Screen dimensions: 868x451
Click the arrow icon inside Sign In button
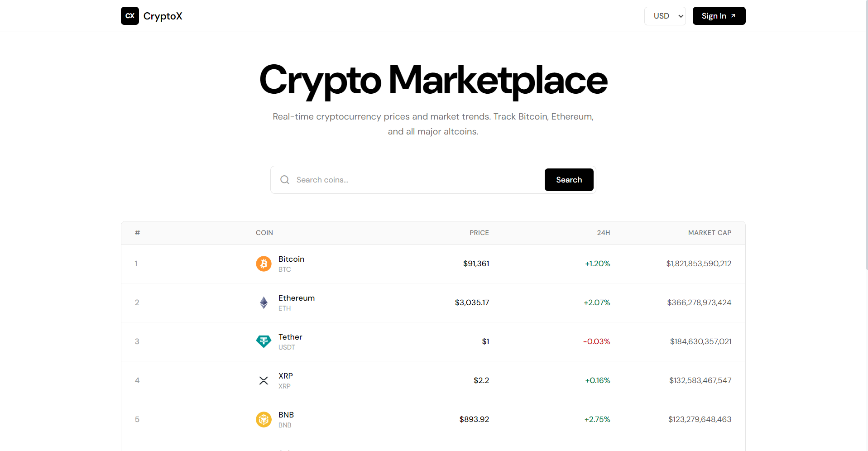(734, 15)
